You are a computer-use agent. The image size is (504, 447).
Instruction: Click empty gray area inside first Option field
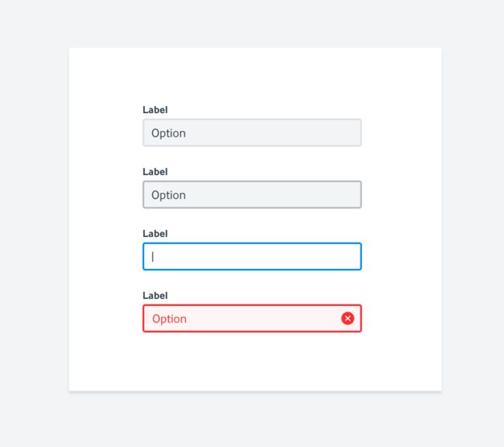pos(273,132)
